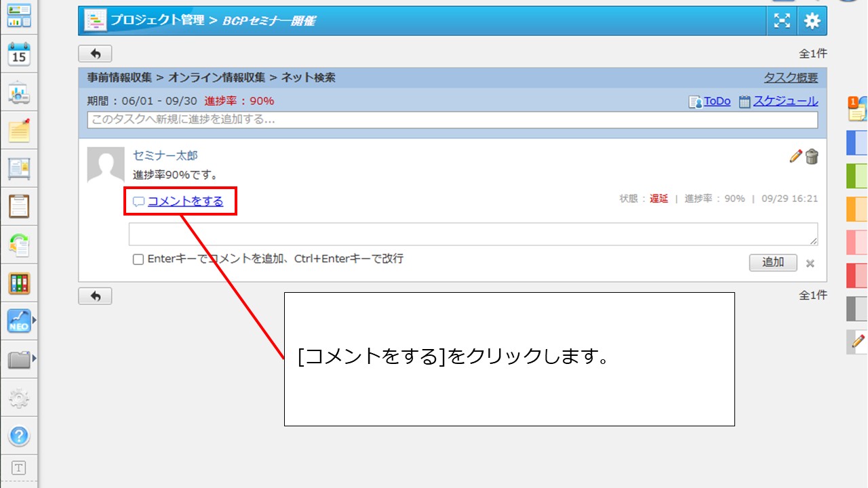Click the 進捗率90%です。 progress text
Screen dimensions: 868x488
point(176,175)
